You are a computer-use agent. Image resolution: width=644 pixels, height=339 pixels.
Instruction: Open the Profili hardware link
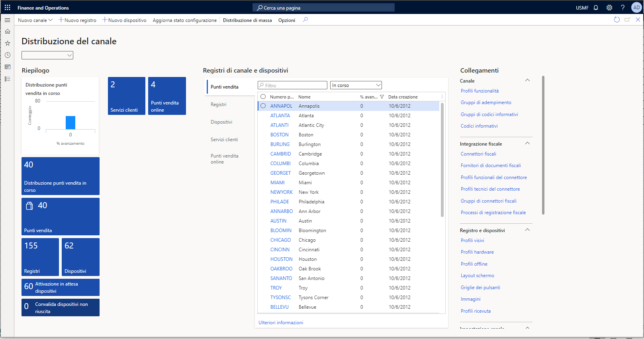coord(477,252)
